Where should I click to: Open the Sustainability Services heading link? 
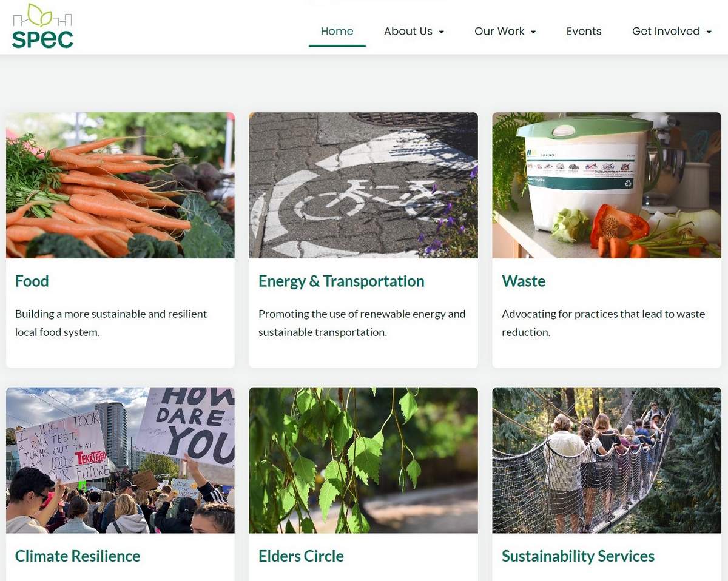(x=578, y=556)
